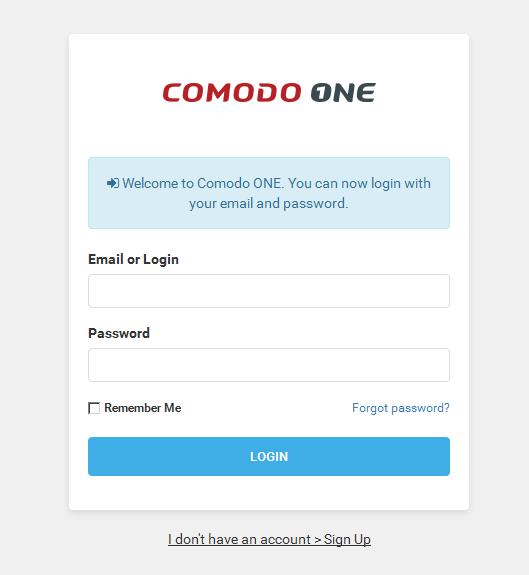Focus the Password input field

[269, 365]
